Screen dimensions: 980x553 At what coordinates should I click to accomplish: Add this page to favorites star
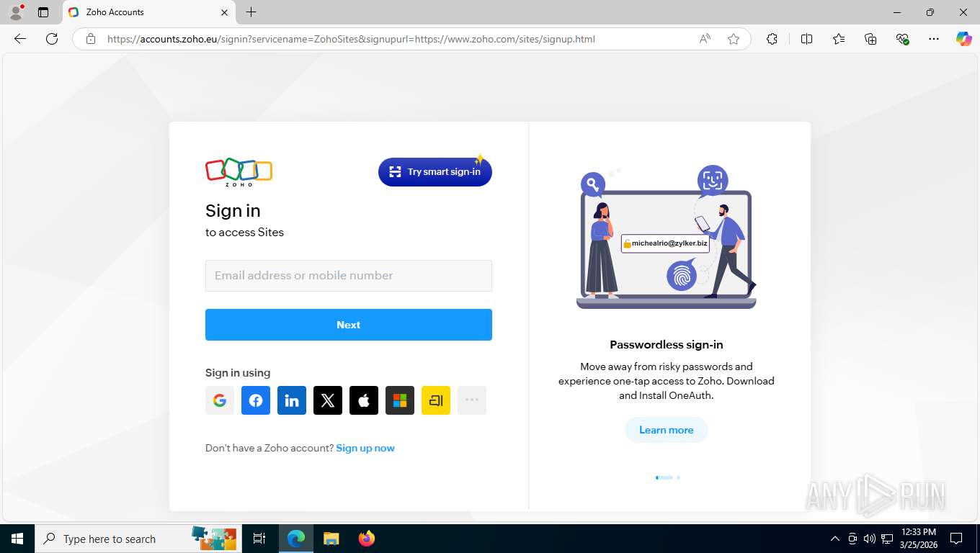tap(734, 39)
